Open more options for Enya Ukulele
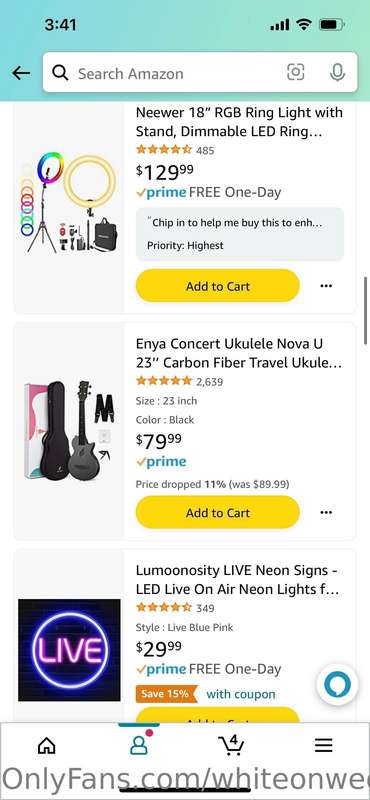This screenshot has width=370, height=800. [326, 512]
